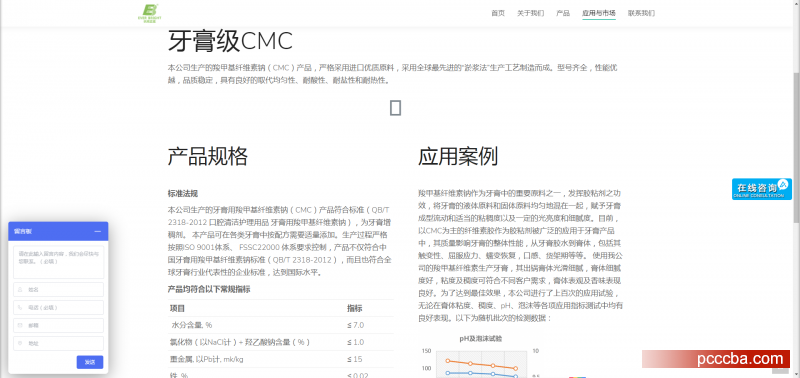This screenshot has height=378, width=800.
Task: Click the 产品均符合以下常规指标 subheading
Action: pyautogui.click(x=209, y=289)
